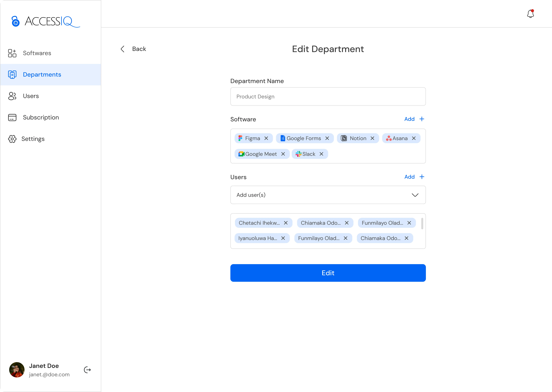Remove user Iyanuoluwa Ha... tag
The width and height of the screenshot is (552, 392).
(x=283, y=238)
